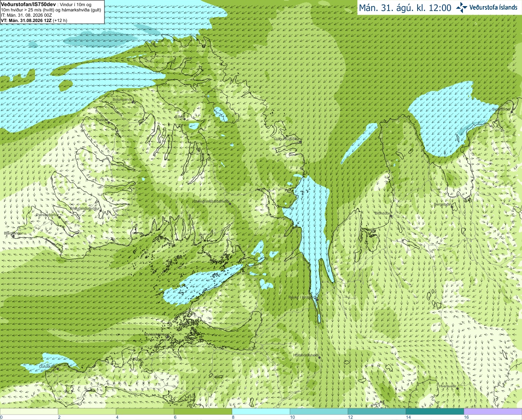Click the dark teal 14-16 legend swatch

coord(435,411)
